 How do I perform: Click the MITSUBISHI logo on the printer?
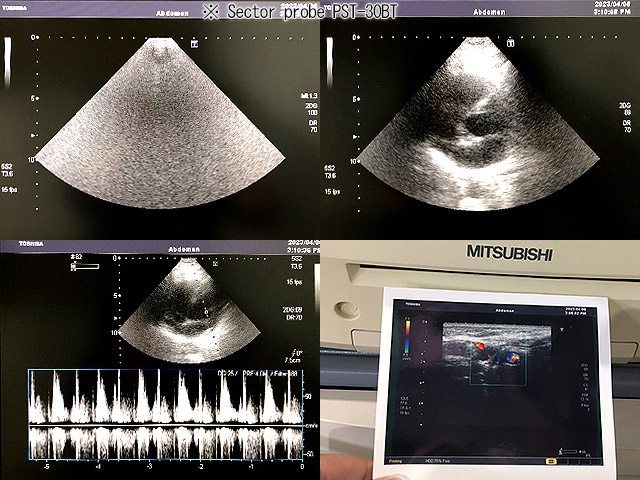tap(509, 253)
